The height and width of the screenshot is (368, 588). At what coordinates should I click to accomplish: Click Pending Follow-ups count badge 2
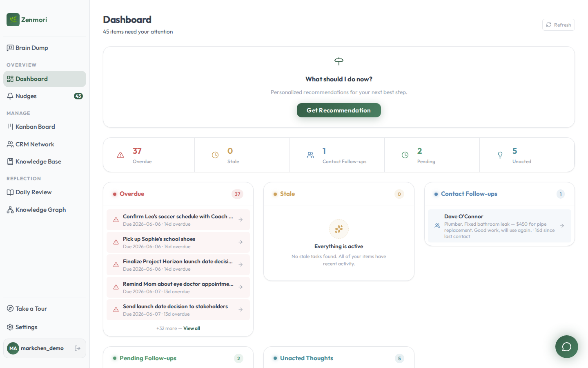(238, 359)
